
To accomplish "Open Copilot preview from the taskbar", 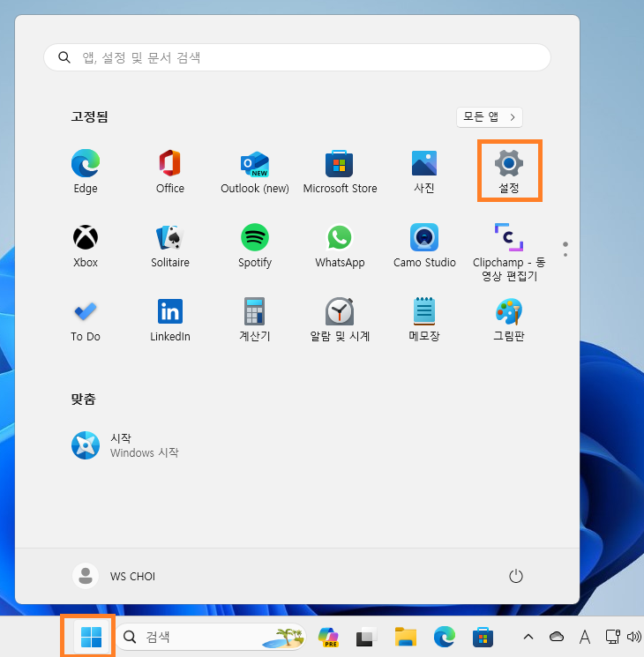I will coord(328,637).
